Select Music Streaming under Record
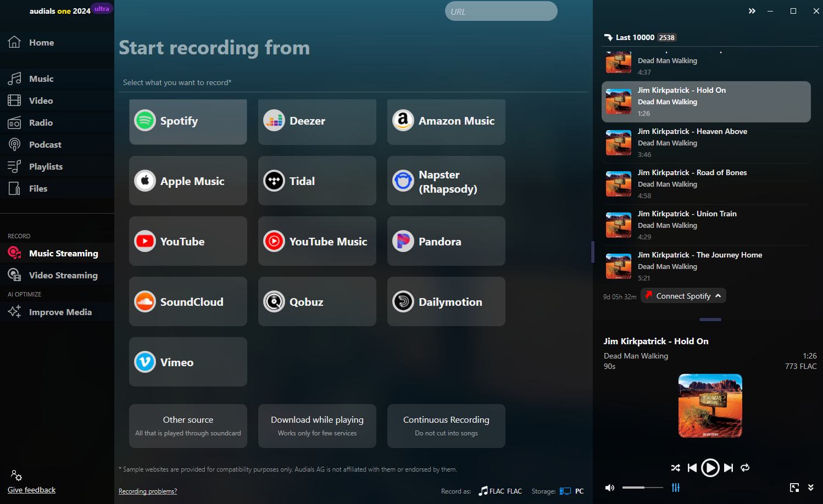823x504 pixels. [x=15, y=253]
